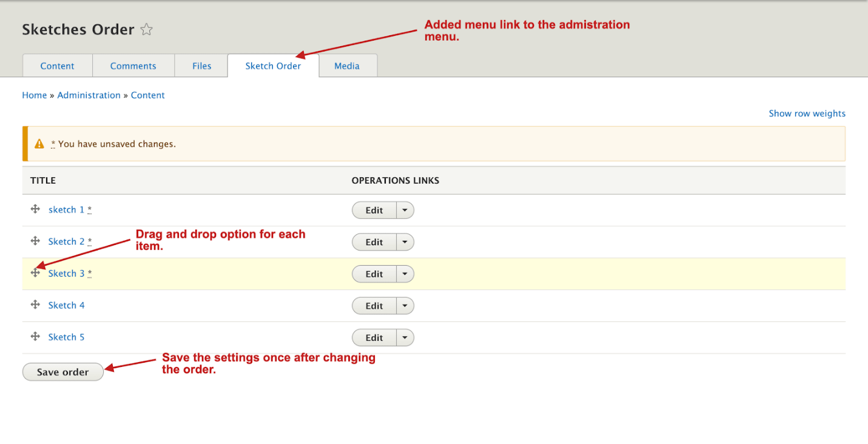Screen dimensions: 868x444
Task: Click the drag handle for sketch 1
Action: [35, 209]
